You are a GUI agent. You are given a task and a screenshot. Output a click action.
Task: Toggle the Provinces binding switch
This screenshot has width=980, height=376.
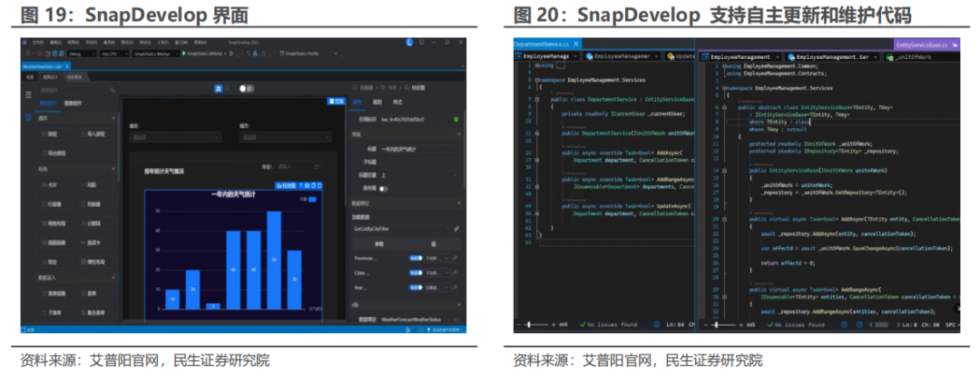416,258
